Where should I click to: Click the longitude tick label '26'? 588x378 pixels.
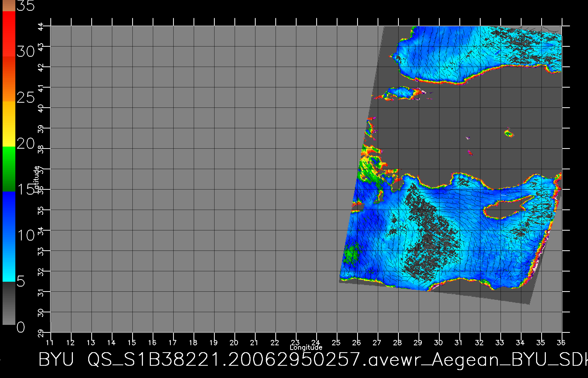(x=357, y=342)
